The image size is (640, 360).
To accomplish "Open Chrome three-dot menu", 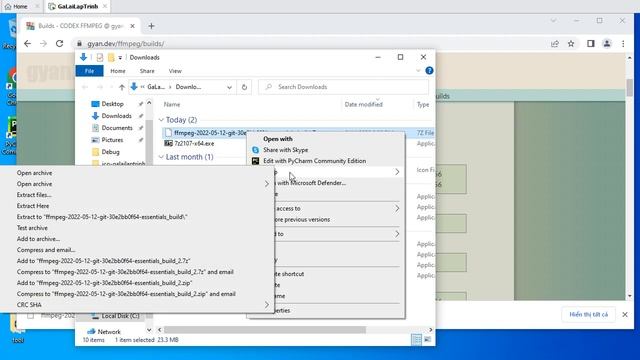I will point(623,44).
